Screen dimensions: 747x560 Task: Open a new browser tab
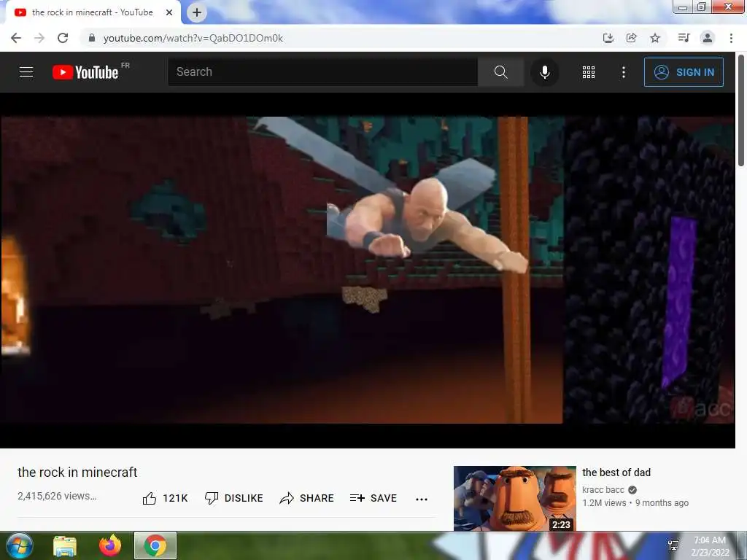click(x=197, y=12)
